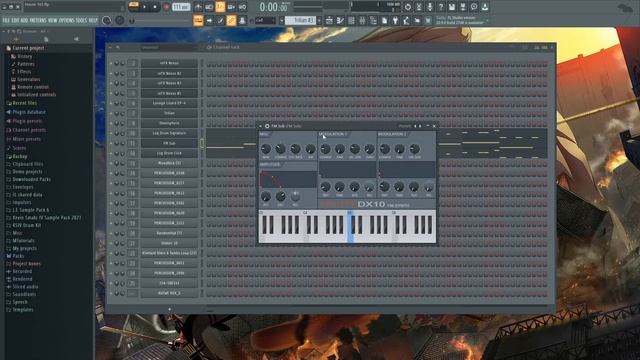Select the Shaker 10 channel button

[x=169, y=243]
